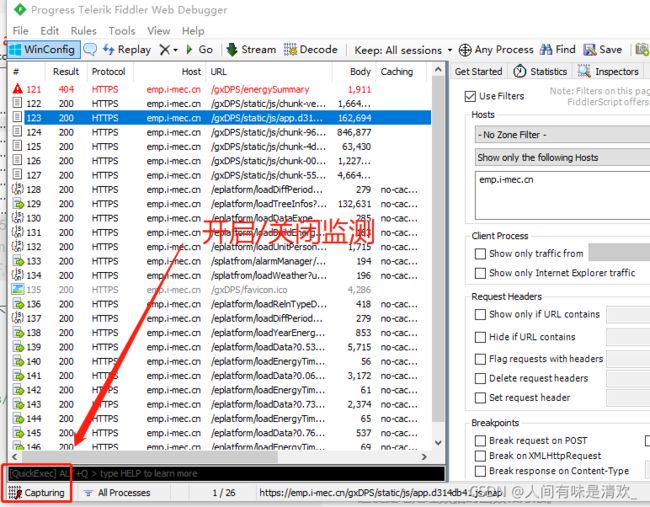
Task: Sort sessions by Body column header
Action: [x=353, y=72]
